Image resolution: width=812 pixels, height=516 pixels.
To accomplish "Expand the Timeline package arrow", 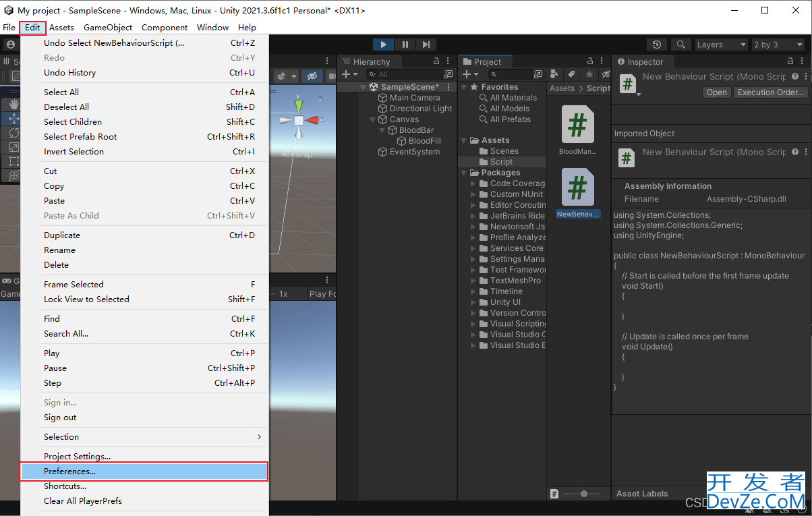I will coord(473,291).
